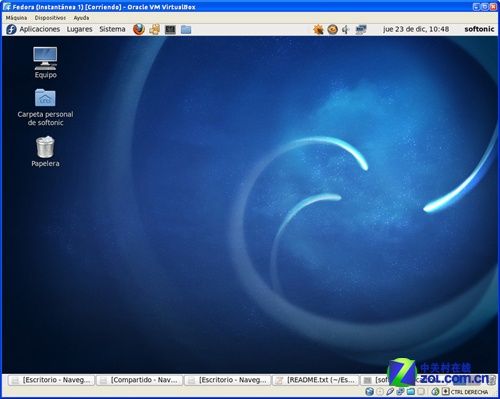The height and width of the screenshot is (399, 500).
Task: Open the volume speaker applet
Action: 346,29
